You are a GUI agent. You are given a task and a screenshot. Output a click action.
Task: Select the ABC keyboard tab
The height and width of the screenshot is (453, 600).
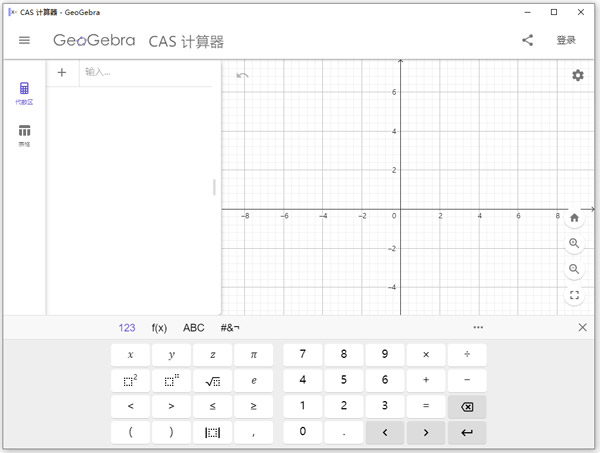(x=193, y=328)
